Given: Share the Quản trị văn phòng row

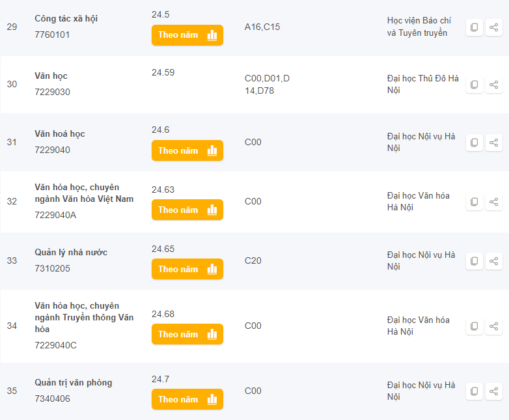Looking at the screenshot, I should point(494,391).
